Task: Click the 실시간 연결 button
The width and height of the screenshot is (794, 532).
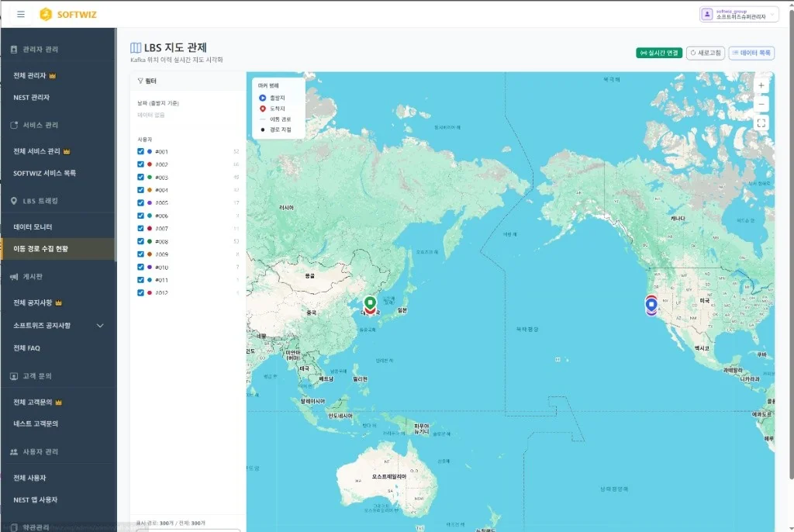Action: pyautogui.click(x=659, y=54)
